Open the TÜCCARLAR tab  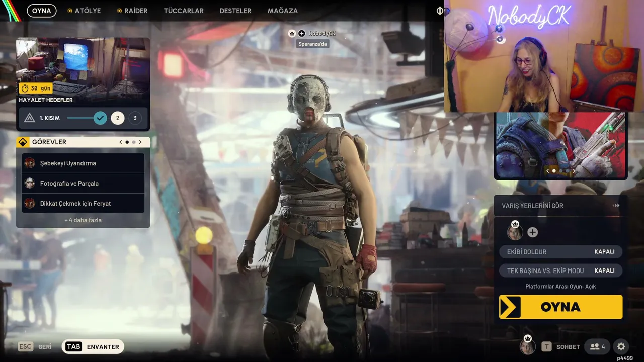tap(184, 11)
